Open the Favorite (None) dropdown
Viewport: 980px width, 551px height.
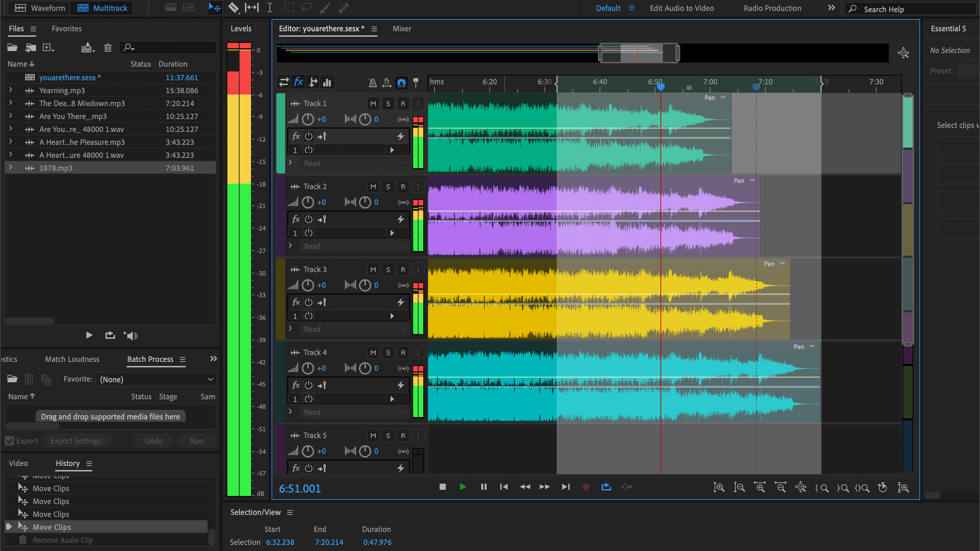click(x=156, y=379)
